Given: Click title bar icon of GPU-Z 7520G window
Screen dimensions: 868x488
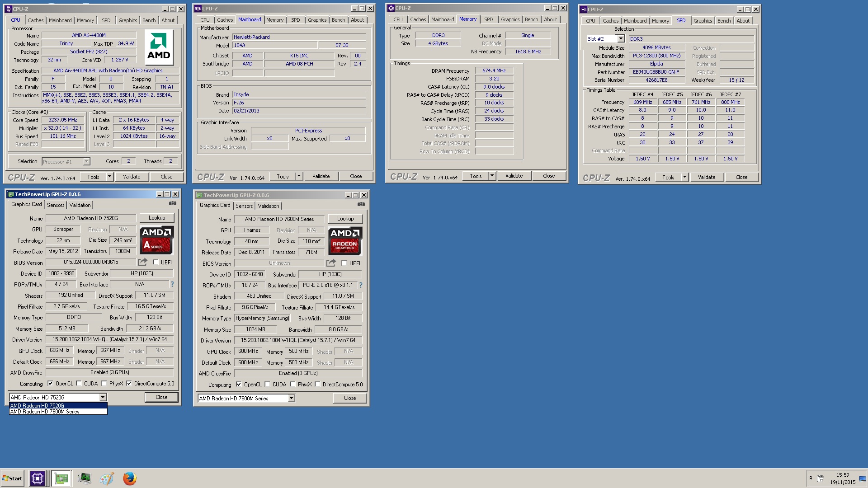Looking at the screenshot, I should click(11, 194).
